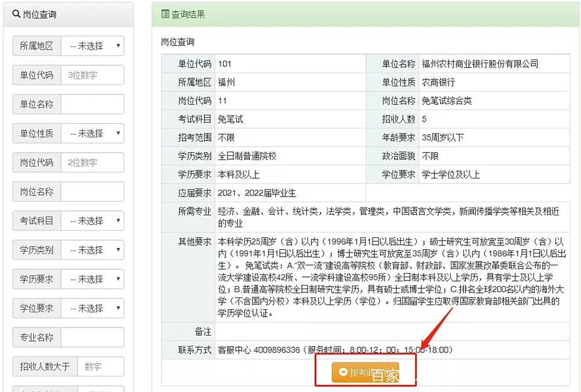This screenshot has width=581, height=392.
Task: Open the 学历类别 dropdown
Action: (x=92, y=250)
